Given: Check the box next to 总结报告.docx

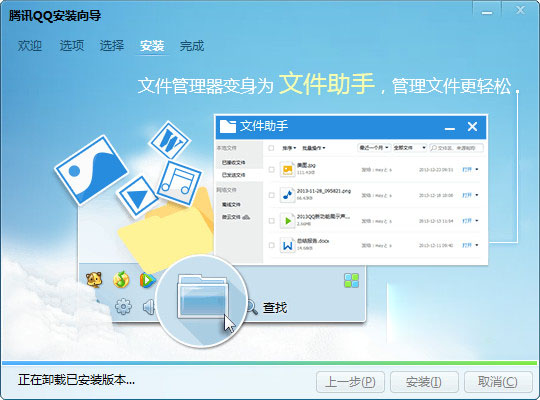Looking at the screenshot, I should coord(271,245).
